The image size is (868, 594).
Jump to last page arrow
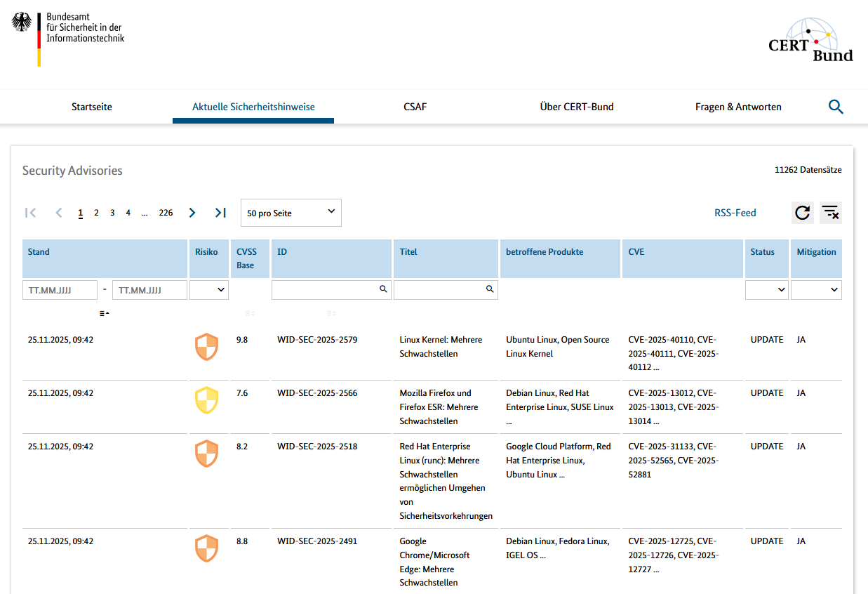click(220, 213)
